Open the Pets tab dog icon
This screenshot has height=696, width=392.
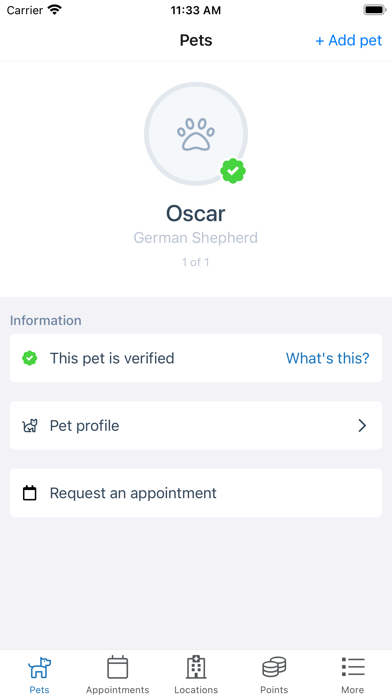click(x=40, y=668)
